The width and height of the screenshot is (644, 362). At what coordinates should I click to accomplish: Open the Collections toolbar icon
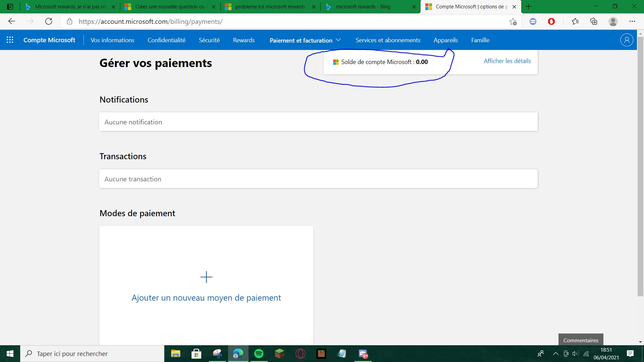tap(594, 21)
